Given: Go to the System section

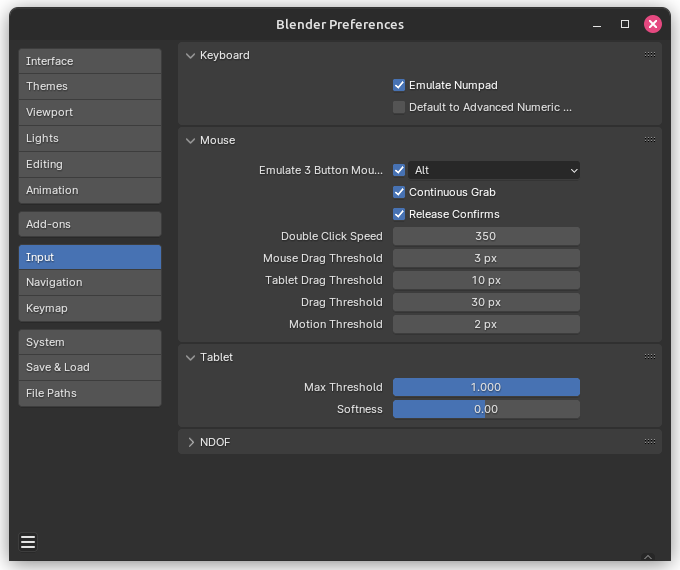Looking at the screenshot, I should point(90,342).
